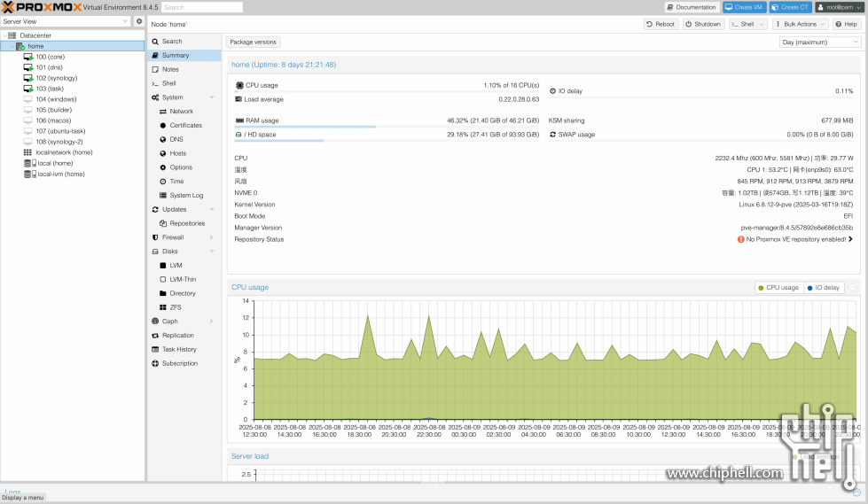
Task: Open the Day (maximum) timeframe dropdown
Action: click(x=820, y=42)
